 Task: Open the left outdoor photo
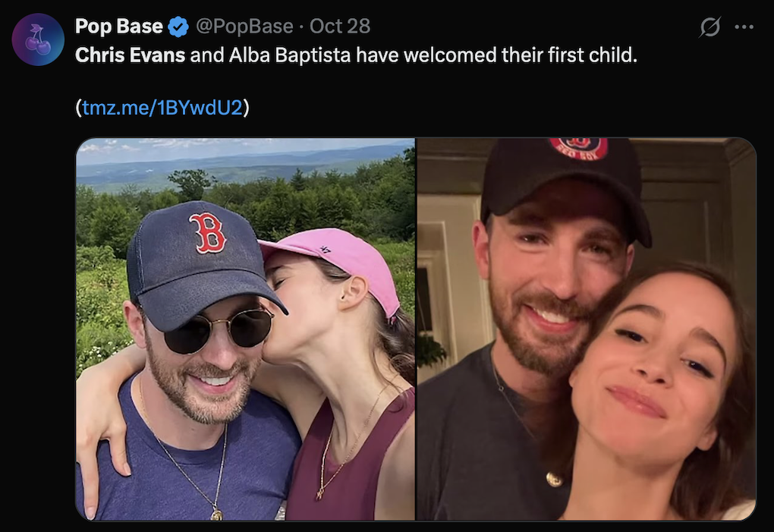coord(245,329)
